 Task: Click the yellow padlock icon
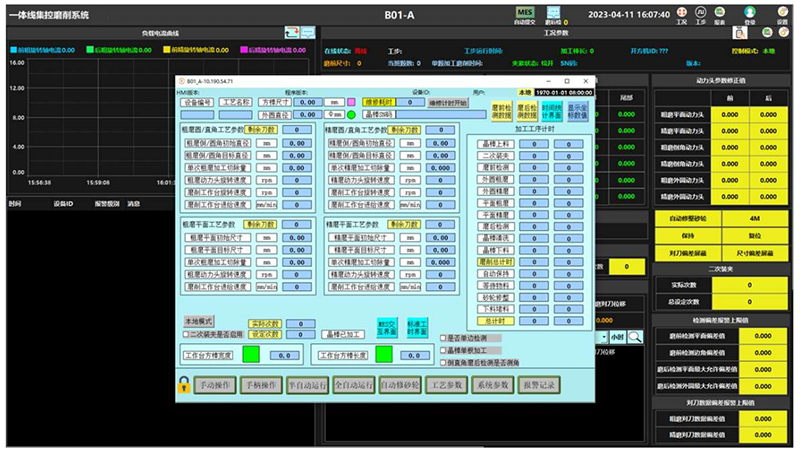coord(184,385)
